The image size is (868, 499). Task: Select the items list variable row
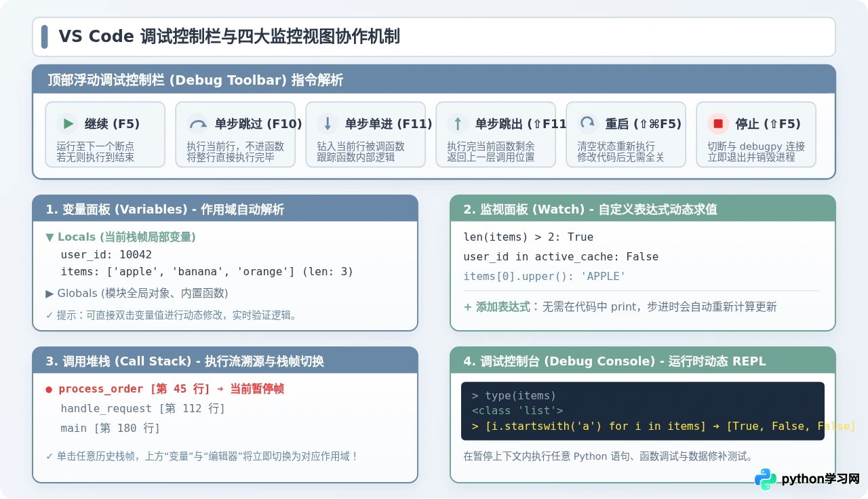point(208,272)
